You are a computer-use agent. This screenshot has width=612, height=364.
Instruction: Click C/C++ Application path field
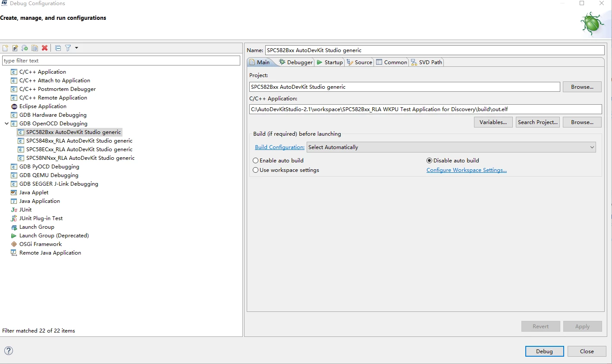tap(425, 109)
